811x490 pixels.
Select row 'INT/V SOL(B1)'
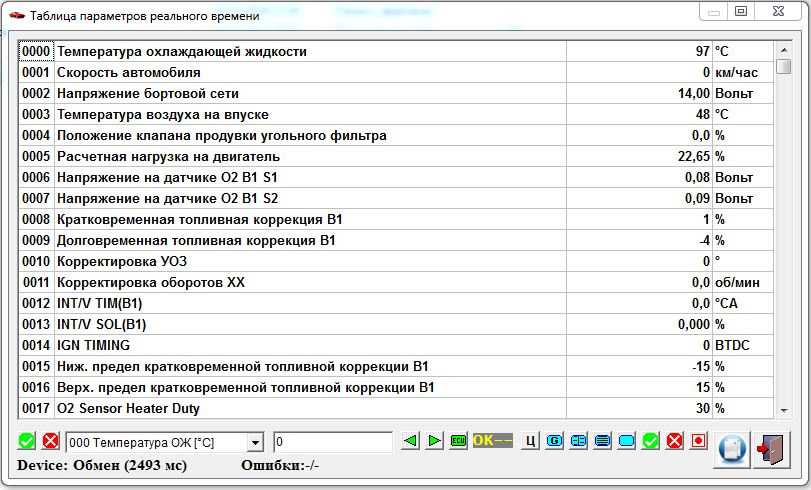click(396, 324)
